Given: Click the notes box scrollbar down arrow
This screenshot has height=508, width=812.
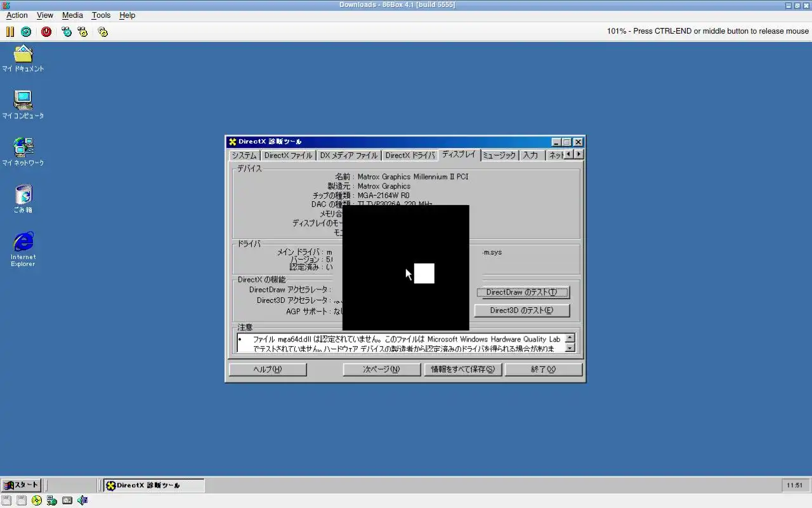Looking at the screenshot, I should click(x=570, y=347).
